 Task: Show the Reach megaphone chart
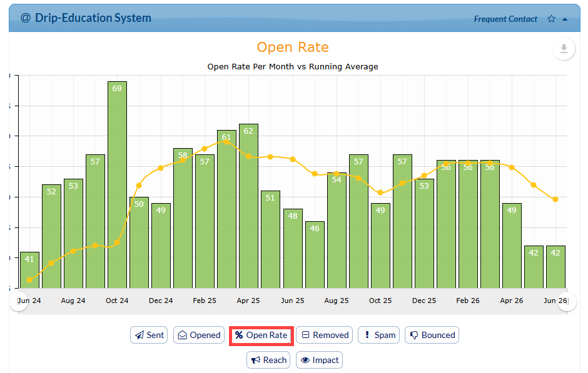pos(268,360)
